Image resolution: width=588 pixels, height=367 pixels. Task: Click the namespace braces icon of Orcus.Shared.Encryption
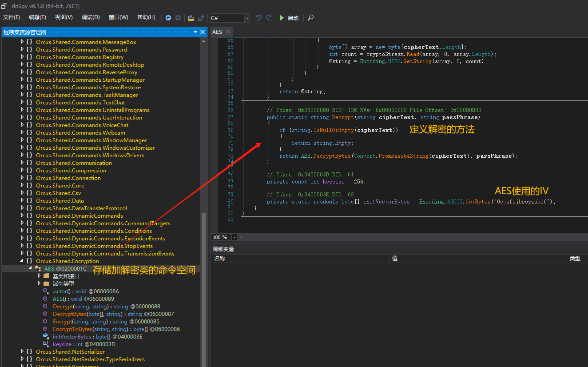click(x=29, y=261)
